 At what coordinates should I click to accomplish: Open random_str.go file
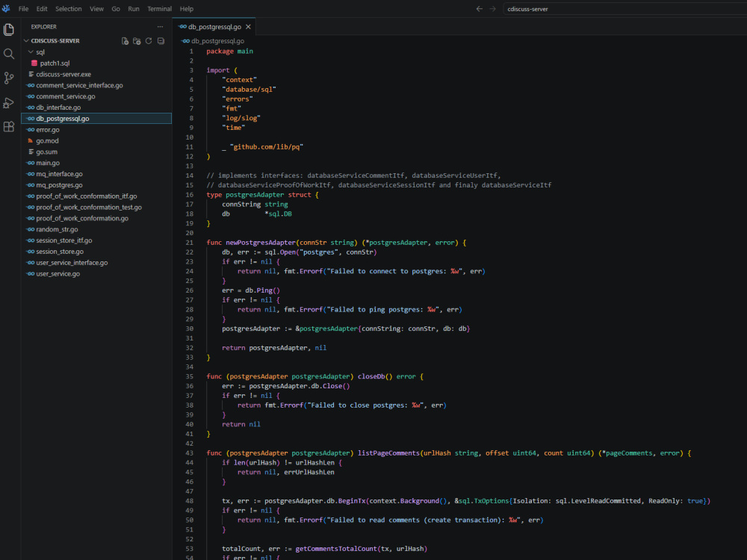point(58,229)
